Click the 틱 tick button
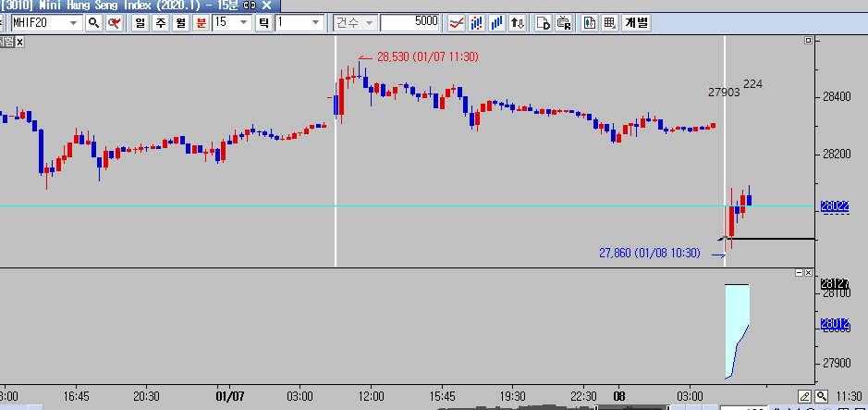The height and width of the screenshot is (410, 868). [262, 21]
